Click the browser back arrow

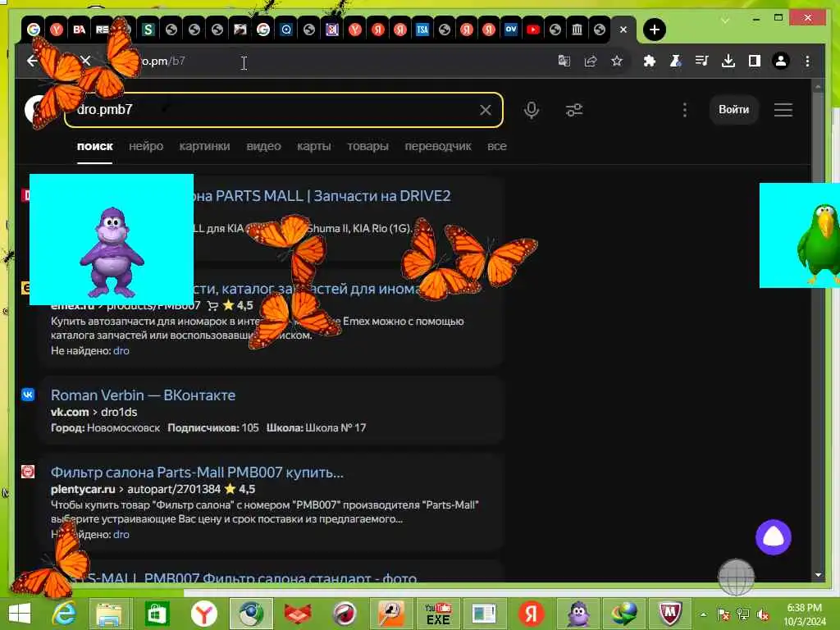[x=32, y=61]
